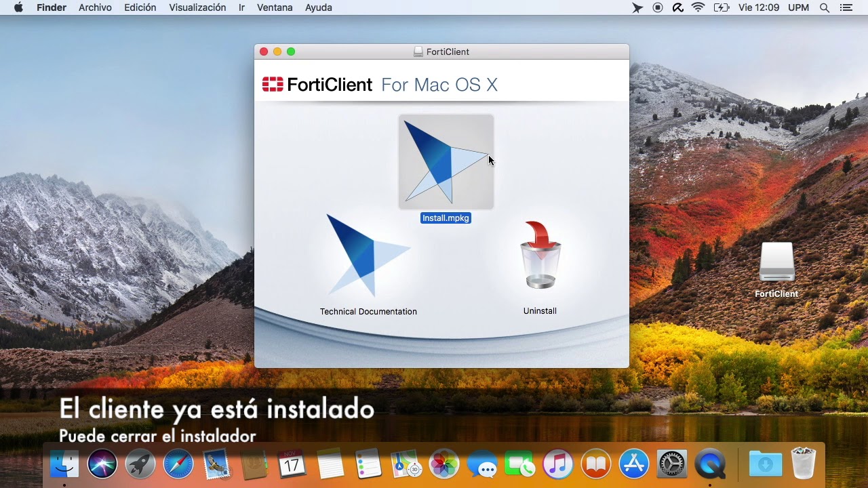Screen dimensions: 868x488
Task: Open Reminders from the Dock
Action: click(368, 464)
